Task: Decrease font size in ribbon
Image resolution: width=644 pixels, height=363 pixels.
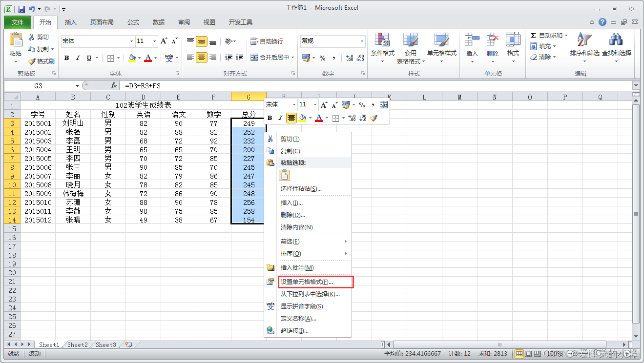Action: tap(175, 41)
